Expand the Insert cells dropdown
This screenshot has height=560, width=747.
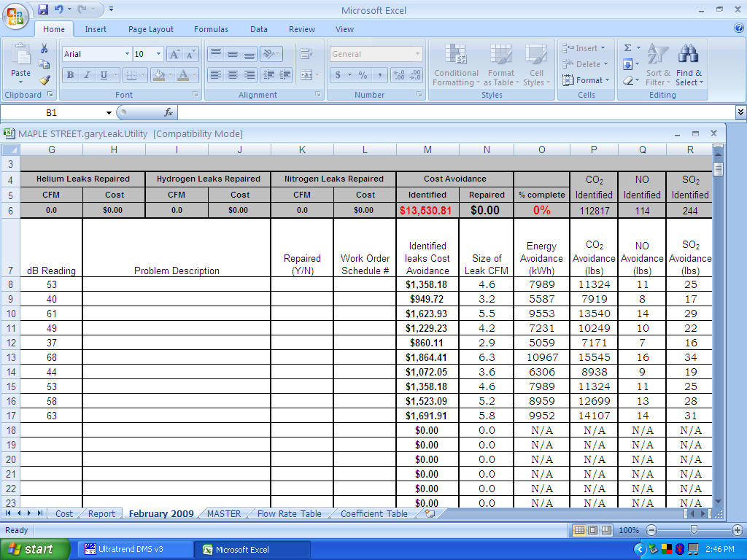coord(603,48)
